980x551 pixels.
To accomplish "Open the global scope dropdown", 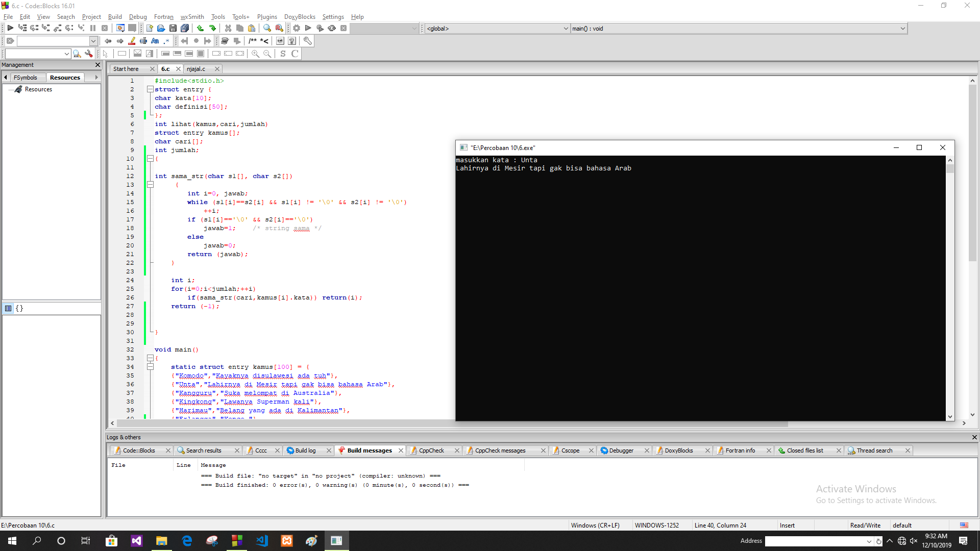I will (497, 29).
